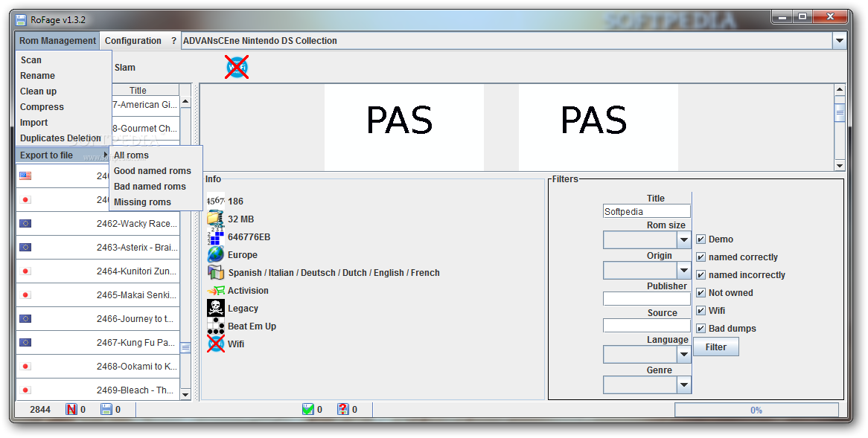Screen dimensions: 868x438
Task: Expand the ADVANsCEne collection dropdown
Action: (839, 40)
